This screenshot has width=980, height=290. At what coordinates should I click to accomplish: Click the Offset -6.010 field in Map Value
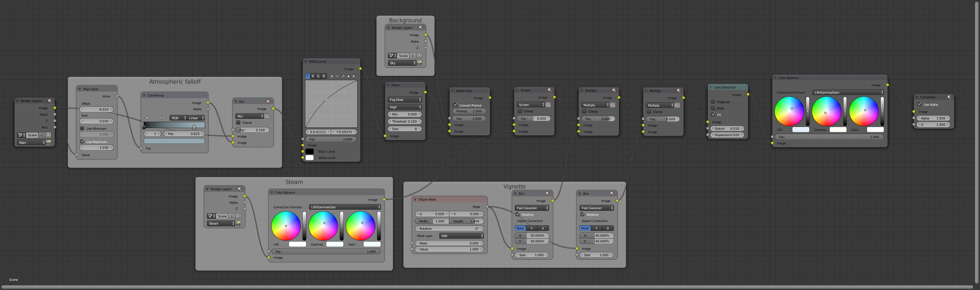click(x=97, y=110)
